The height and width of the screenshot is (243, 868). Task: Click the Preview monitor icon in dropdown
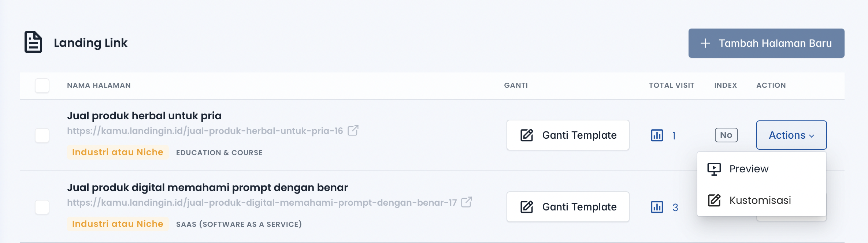click(714, 169)
